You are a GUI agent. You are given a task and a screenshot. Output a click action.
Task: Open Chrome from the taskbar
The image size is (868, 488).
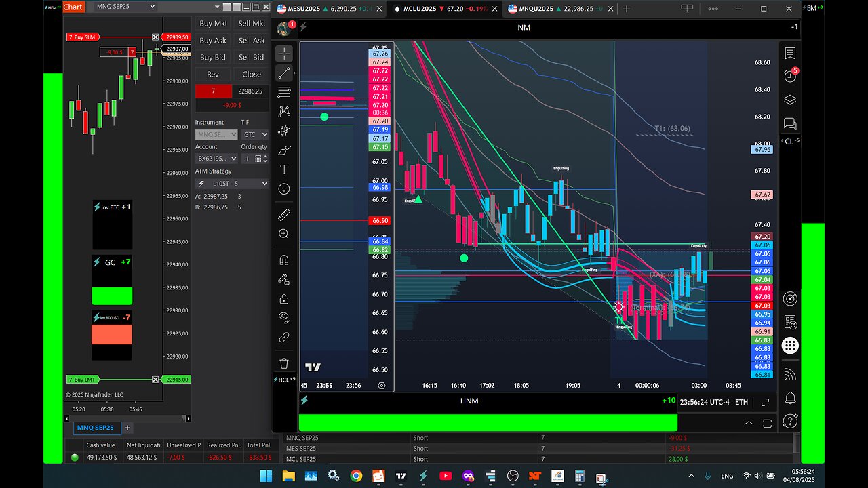click(356, 476)
